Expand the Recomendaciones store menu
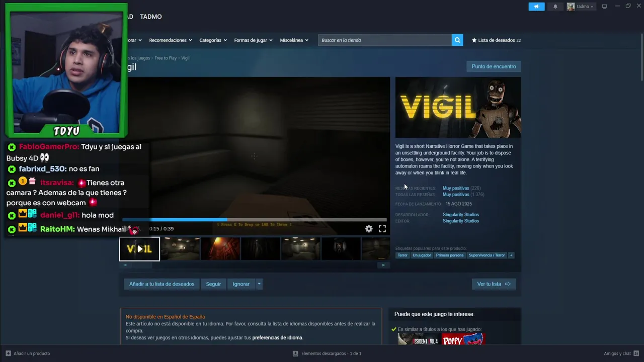This screenshot has height=362, width=644. [x=170, y=40]
